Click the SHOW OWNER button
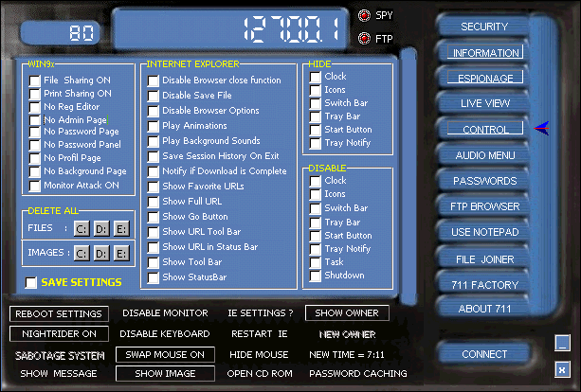The width and height of the screenshot is (581, 392). coord(347,312)
